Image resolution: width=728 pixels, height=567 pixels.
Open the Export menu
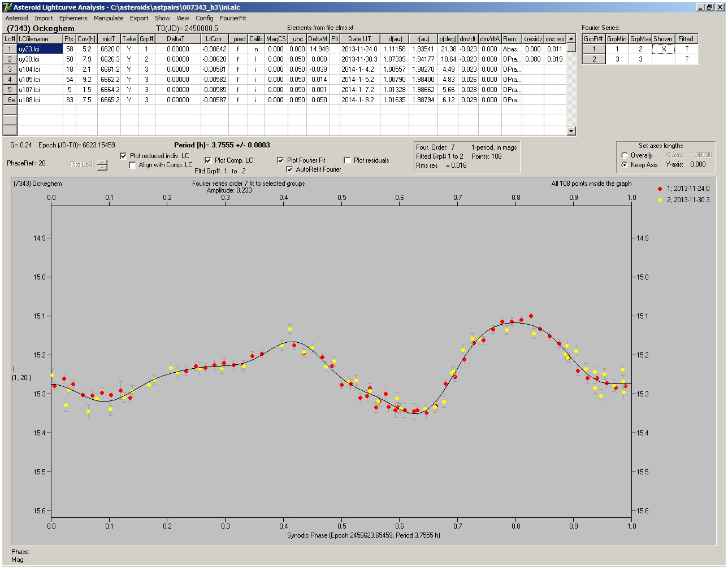139,18
